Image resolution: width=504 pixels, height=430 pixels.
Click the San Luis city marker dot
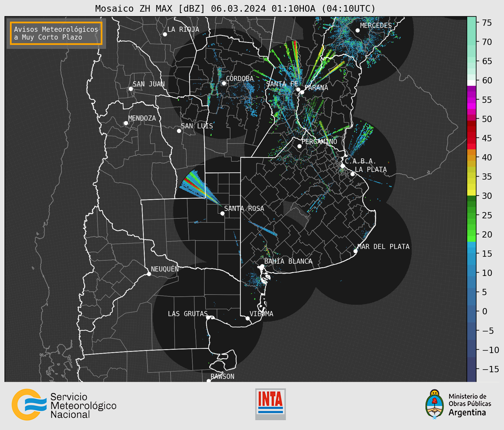coord(179,131)
